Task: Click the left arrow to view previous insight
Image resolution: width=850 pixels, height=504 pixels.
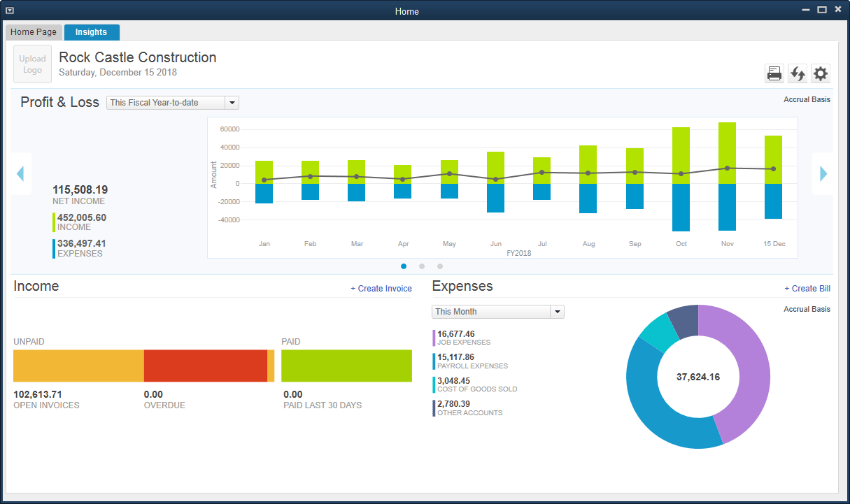Action: 20,173
